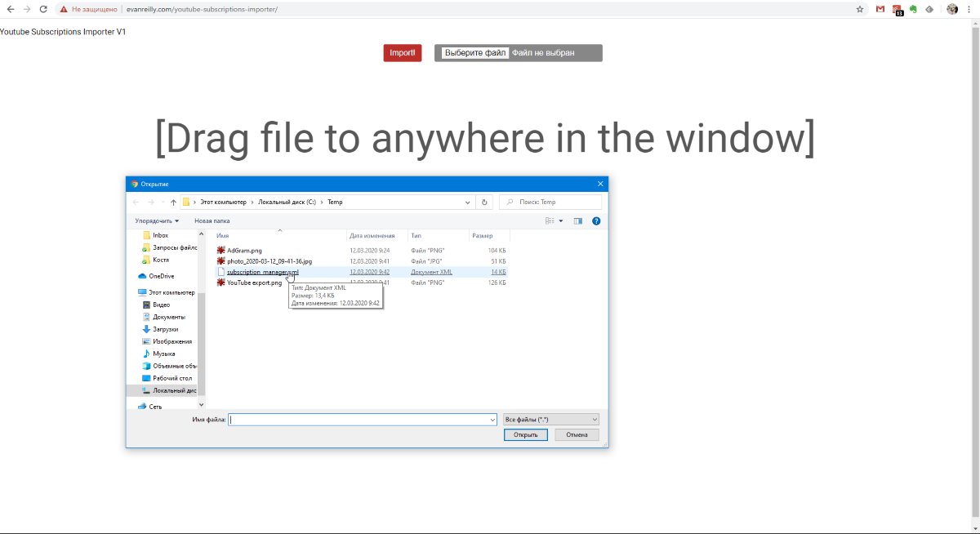
Task: Click the 'Поиск: Temp' search field
Action: [x=550, y=202]
